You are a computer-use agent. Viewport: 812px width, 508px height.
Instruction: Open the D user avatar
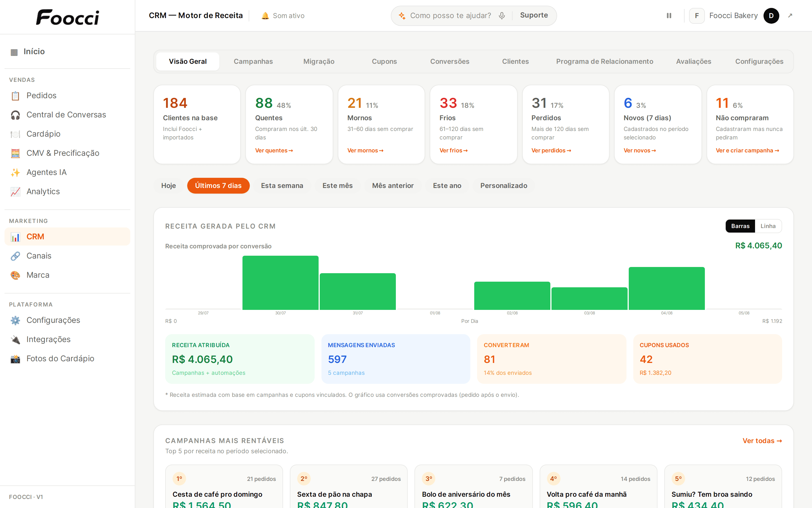coord(771,16)
